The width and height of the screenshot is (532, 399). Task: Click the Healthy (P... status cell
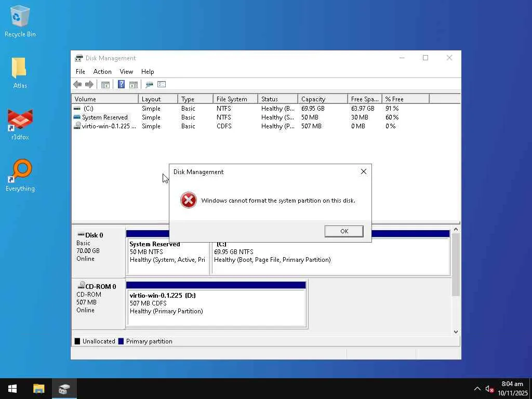tap(278, 126)
